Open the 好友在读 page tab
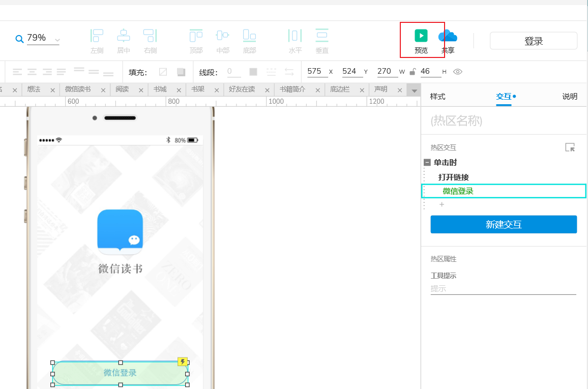Viewport: 588px width, 389px height. click(242, 89)
